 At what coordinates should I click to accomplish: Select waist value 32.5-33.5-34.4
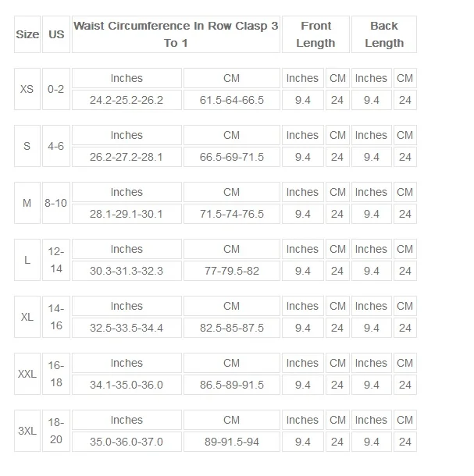coord(127,328)
